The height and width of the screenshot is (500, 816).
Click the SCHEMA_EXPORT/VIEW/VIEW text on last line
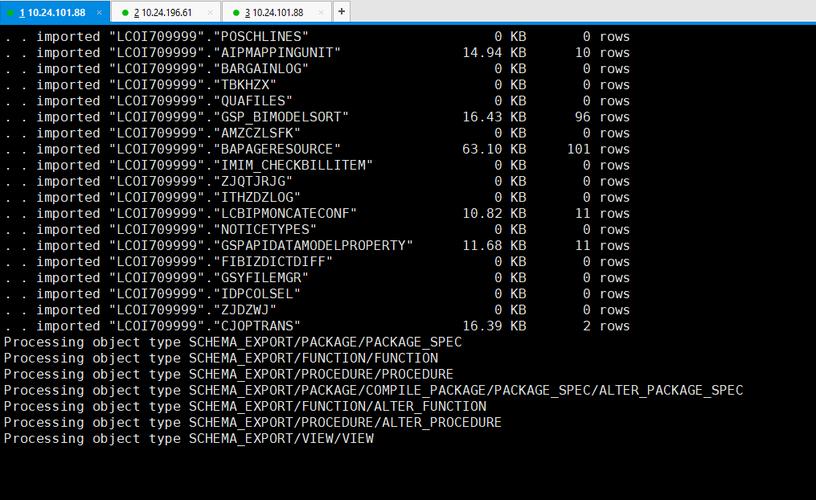(x=281, y=438)
